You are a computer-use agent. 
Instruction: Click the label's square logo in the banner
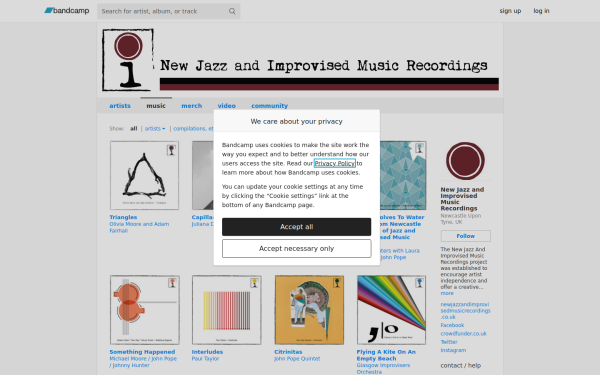point(128,60)
